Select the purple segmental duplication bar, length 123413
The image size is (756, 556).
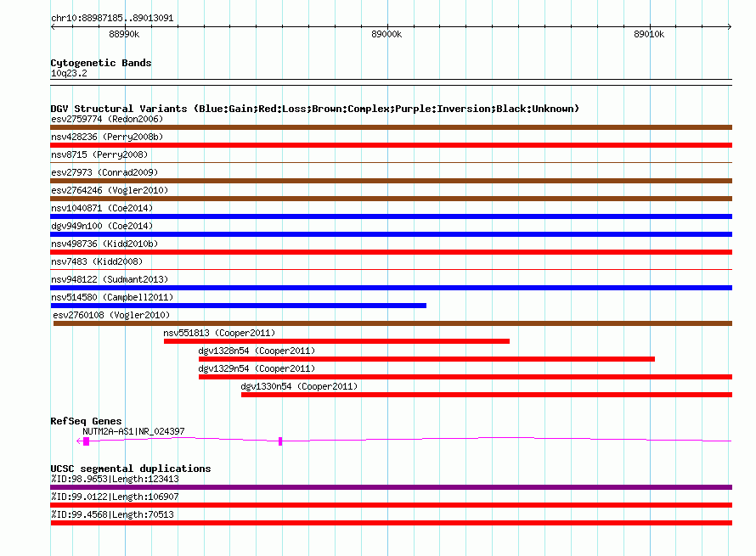(391, 487)
